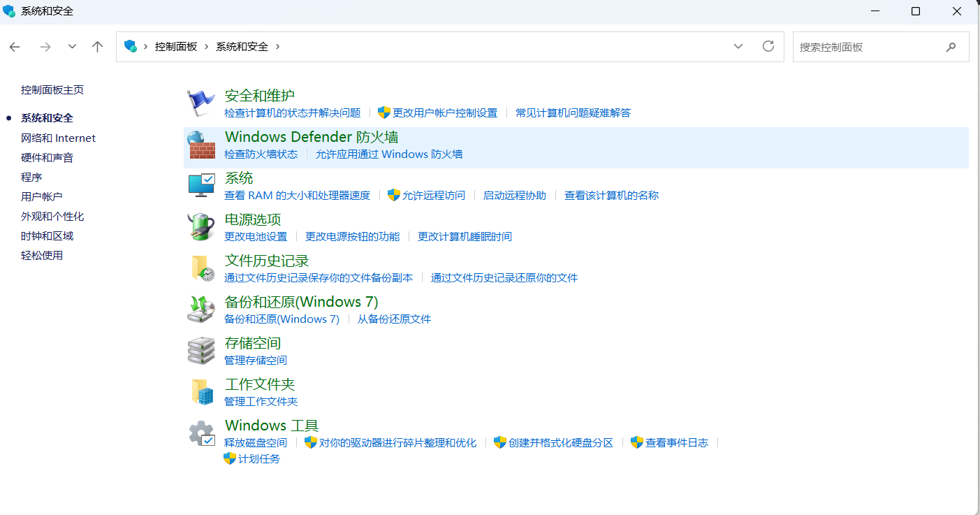Expand the address bar history dropdown

[738, 46]
